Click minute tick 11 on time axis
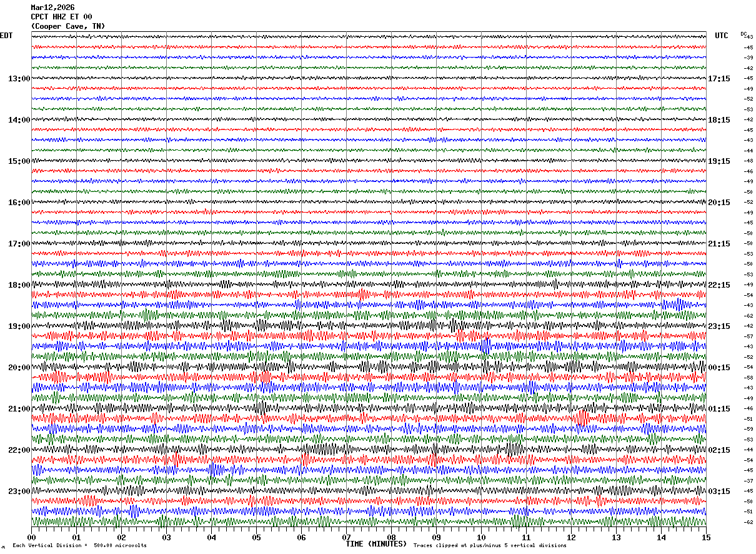This screenshot has width=756, height=554. (x=527, y=537)
